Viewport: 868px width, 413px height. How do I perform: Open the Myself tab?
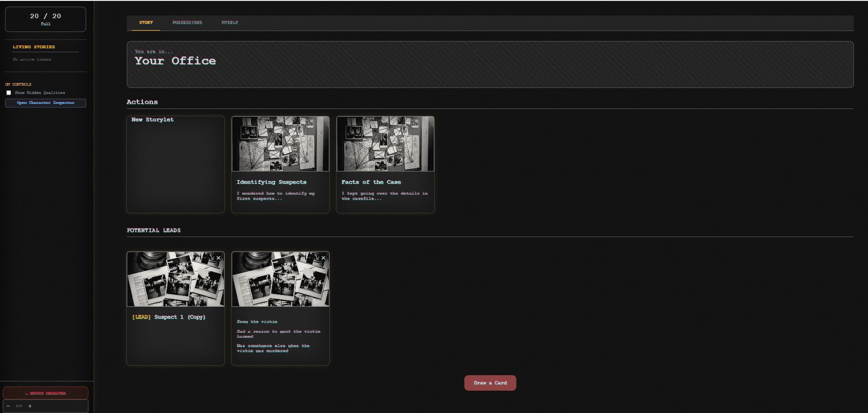tap(229, 22)
